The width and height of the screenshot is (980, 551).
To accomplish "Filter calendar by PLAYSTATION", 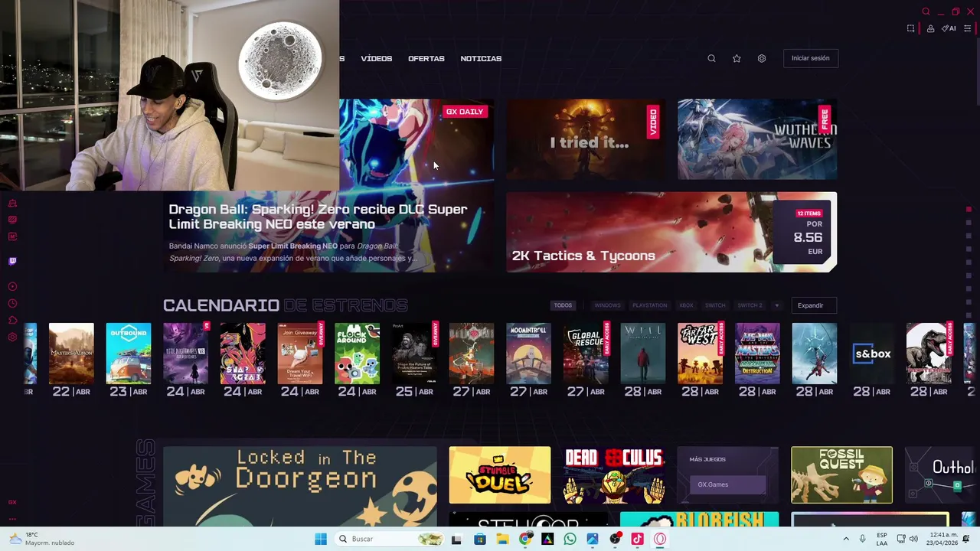I will point(649,305).
